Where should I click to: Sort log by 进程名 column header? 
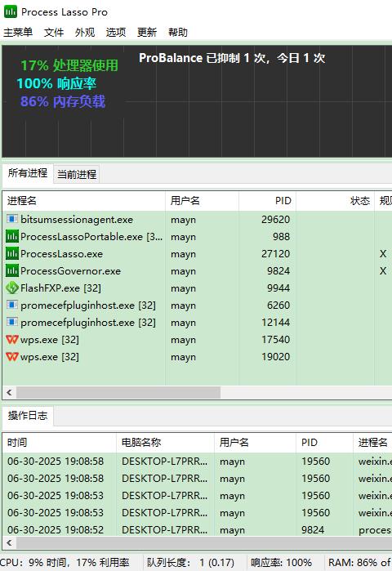(x=372, y=443)
